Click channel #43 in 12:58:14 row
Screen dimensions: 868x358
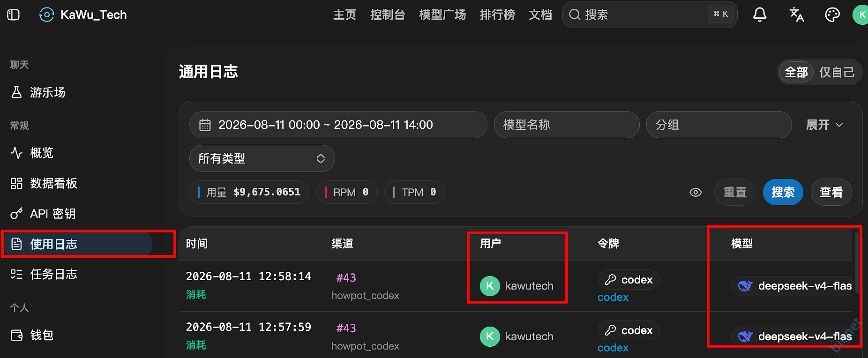[x=346, y=278]
